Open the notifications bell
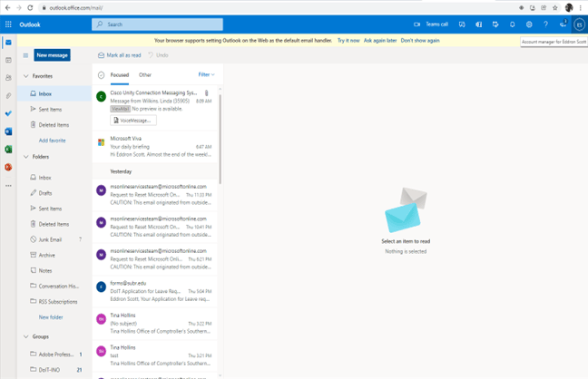This screenshot has height=379, width=588. [513, 24]
